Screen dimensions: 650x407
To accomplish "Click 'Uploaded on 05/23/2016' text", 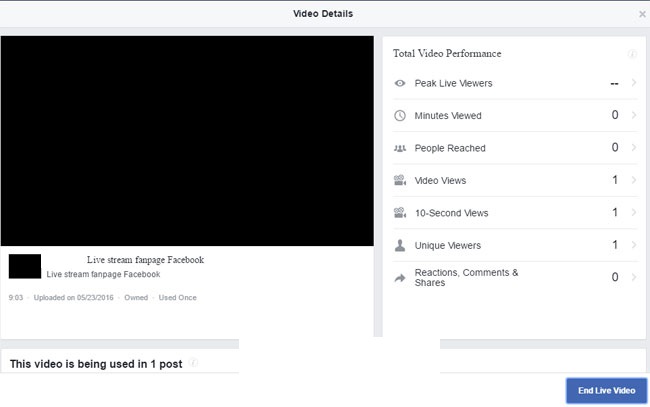I will point(73,298).
